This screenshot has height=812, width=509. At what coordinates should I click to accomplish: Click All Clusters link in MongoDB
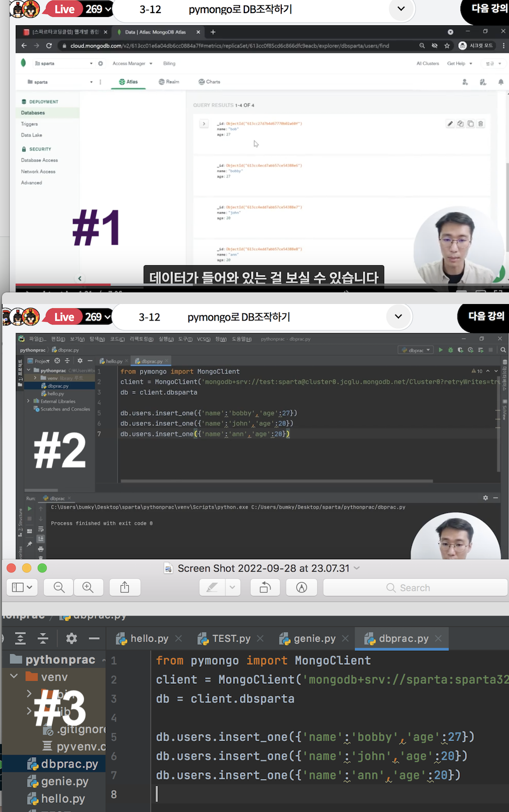click(x=427, y=64)
